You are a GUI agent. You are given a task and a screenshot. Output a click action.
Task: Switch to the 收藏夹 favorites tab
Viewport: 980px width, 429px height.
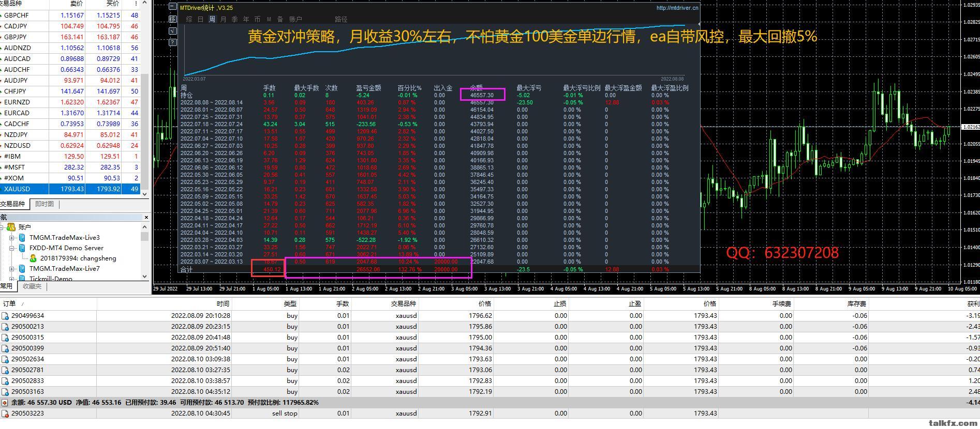32,286
